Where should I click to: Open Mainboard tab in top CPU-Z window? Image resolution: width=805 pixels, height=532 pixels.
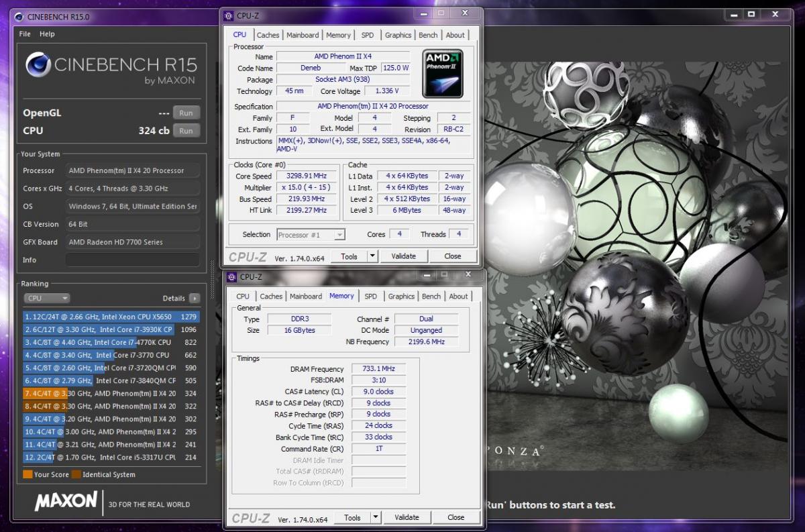(x=303, y=35)
